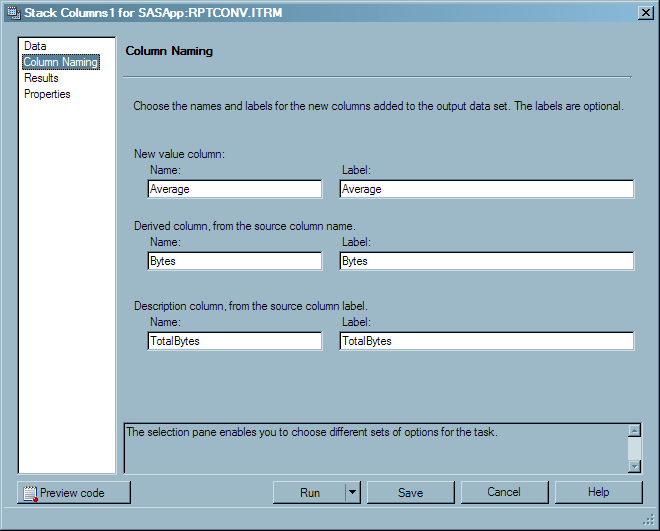Close the Stack Columns1 window

pos(645,13)
